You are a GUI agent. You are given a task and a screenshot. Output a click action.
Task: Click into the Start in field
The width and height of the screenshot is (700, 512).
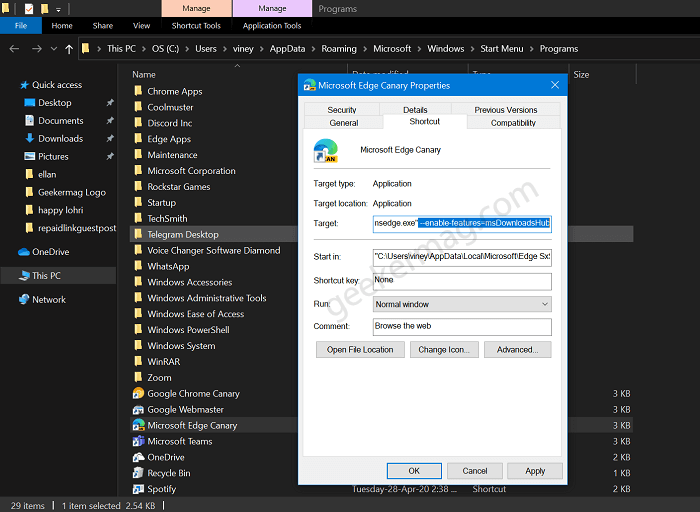[x=462, y=257]
